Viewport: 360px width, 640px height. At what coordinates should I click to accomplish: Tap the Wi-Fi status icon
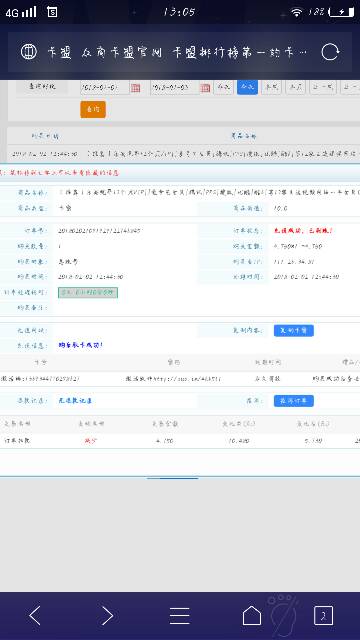297,12
